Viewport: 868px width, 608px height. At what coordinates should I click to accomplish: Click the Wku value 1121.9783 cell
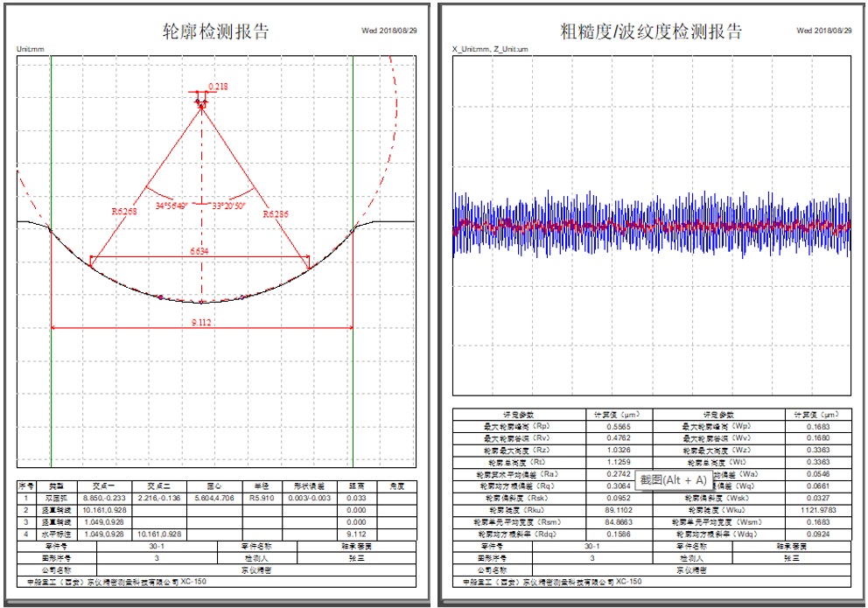point(818,508)
